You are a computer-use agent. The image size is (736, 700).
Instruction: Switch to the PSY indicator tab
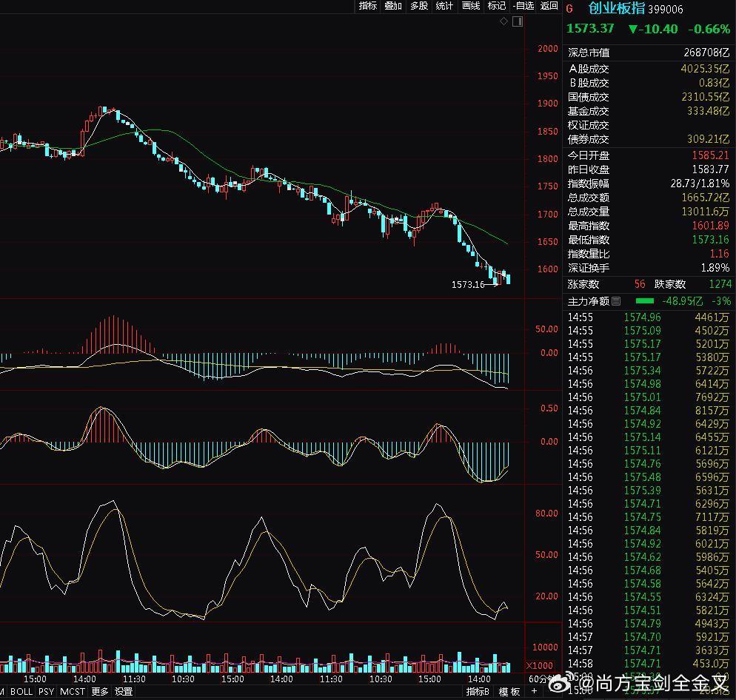click(46, 692)
